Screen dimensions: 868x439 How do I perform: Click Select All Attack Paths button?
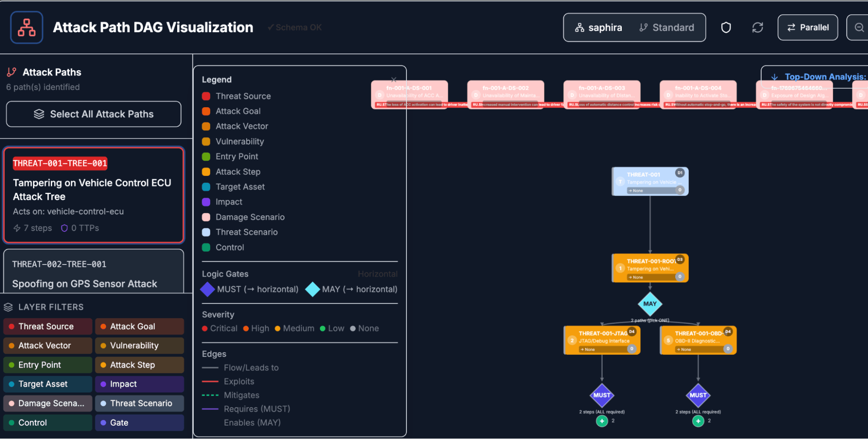click(x=93, y=114)
